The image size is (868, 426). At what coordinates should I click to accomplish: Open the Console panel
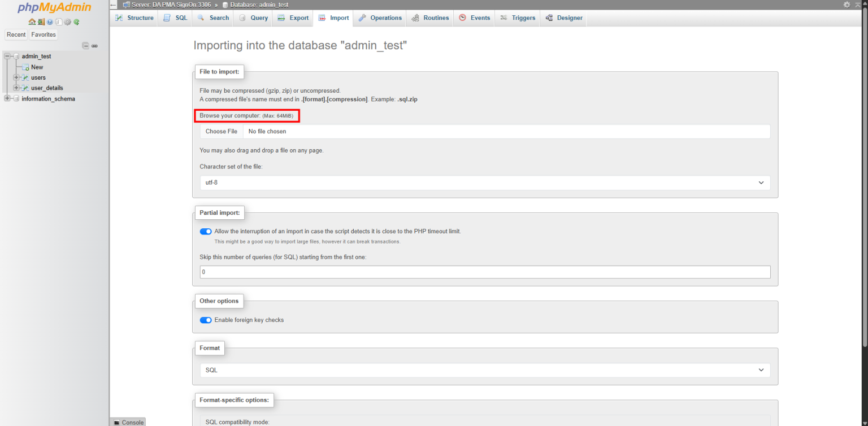point(128,422)
